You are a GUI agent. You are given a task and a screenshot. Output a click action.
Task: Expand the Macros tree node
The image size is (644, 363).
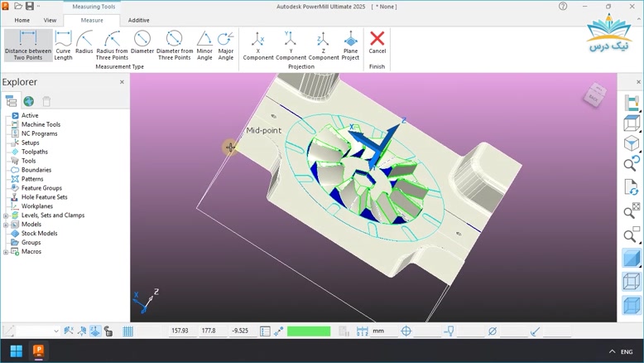coord(6,252)
